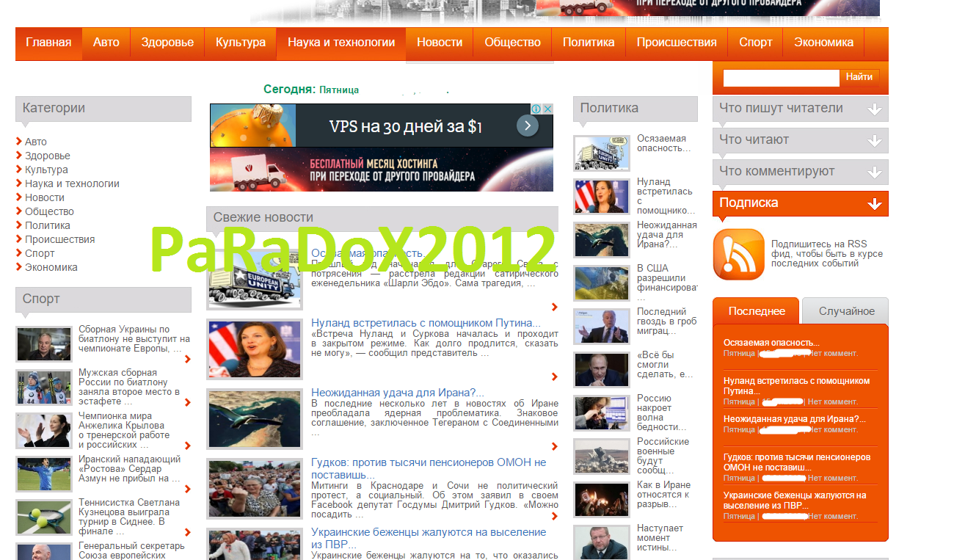Screen dimensions: 954x560
Task: Open Гудков против тысячи пенсионеров headline in Свежие новости
Action: (429, 468)
